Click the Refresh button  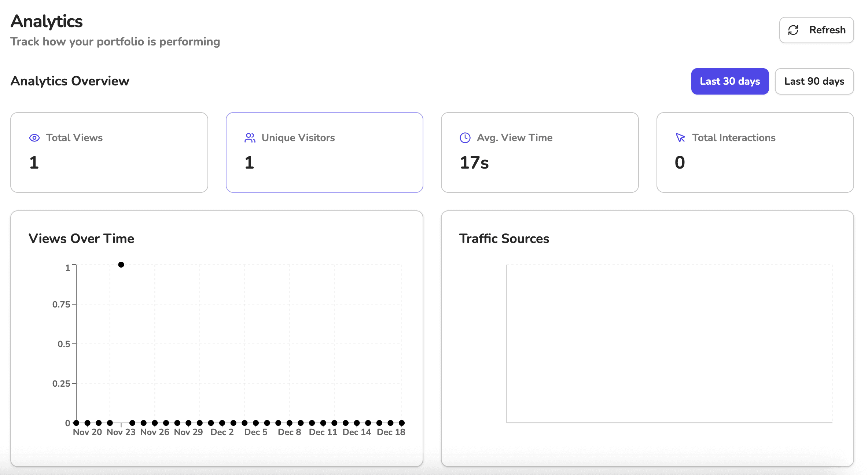pyautogui.click(x=816, y=30)
